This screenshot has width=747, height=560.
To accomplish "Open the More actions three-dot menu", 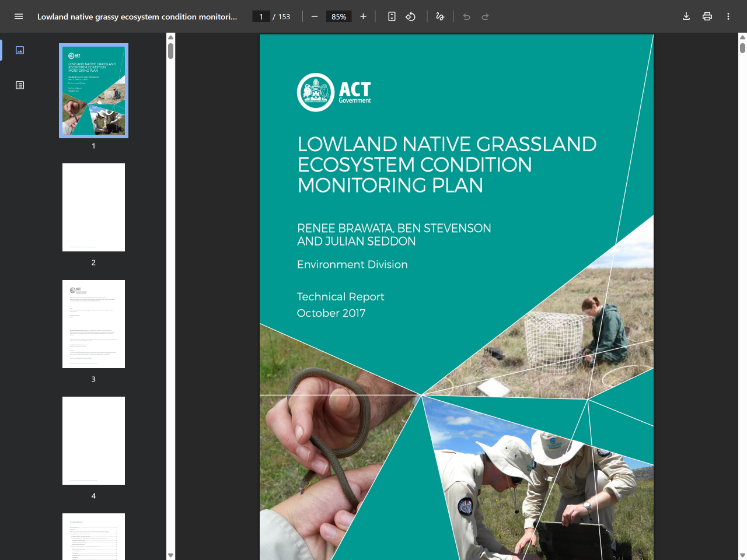I will (728, 16).
